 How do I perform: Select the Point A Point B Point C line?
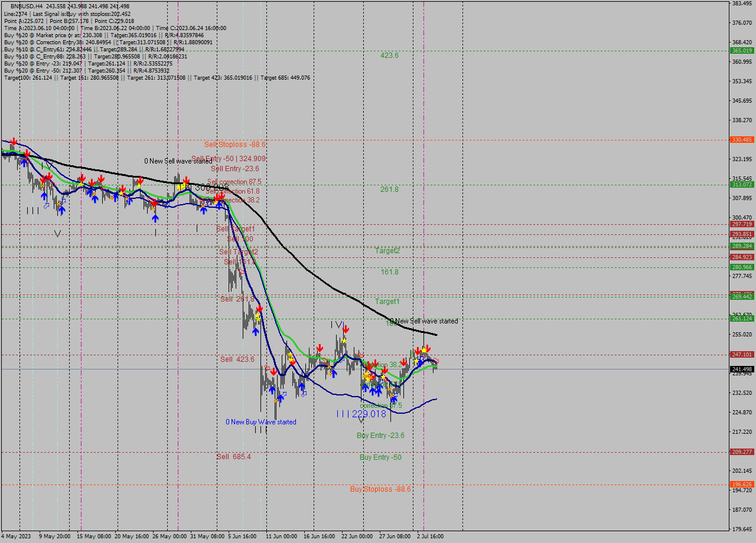click(69, 21)
